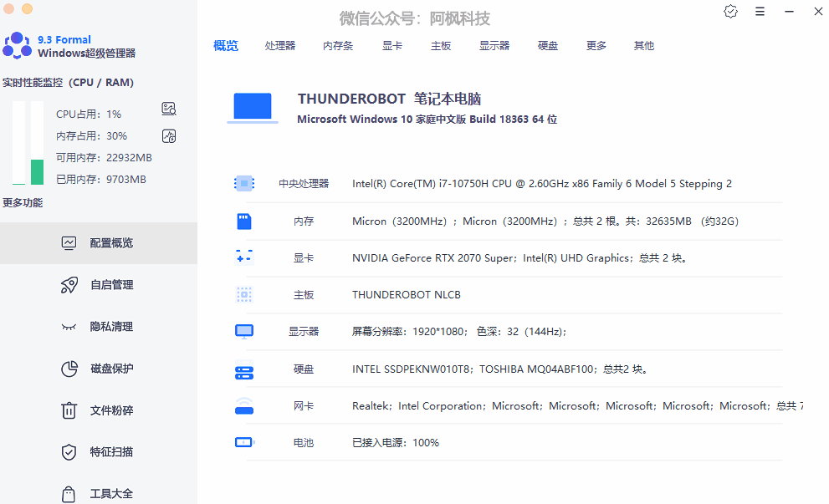Click the graphics card row icon

pyautogui.click(x=243, y=257)
